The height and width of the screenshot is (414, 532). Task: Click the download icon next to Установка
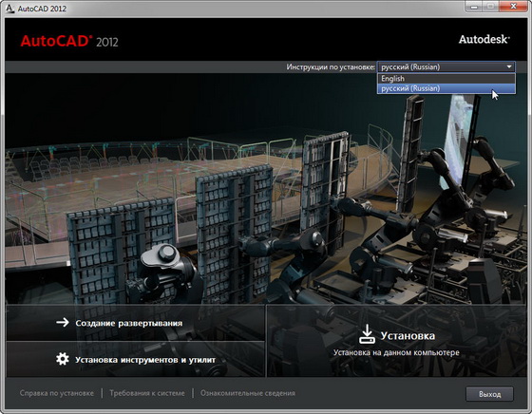pyautogui.click(x=367, y=334)
